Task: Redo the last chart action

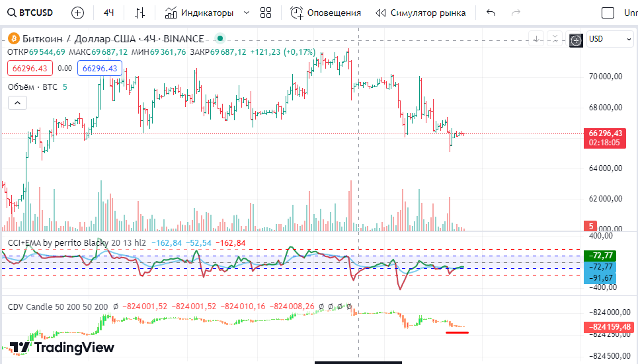Action: pos(516,13)
